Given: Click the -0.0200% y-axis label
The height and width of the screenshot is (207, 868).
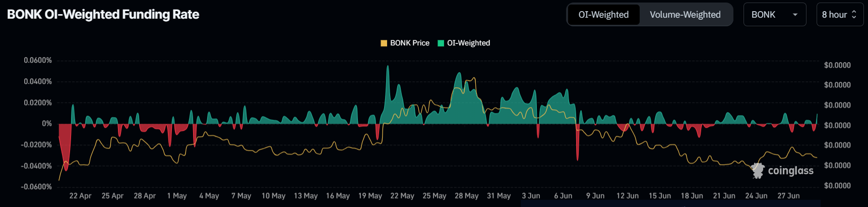Looking at the screenshot, I should point(36,145).
